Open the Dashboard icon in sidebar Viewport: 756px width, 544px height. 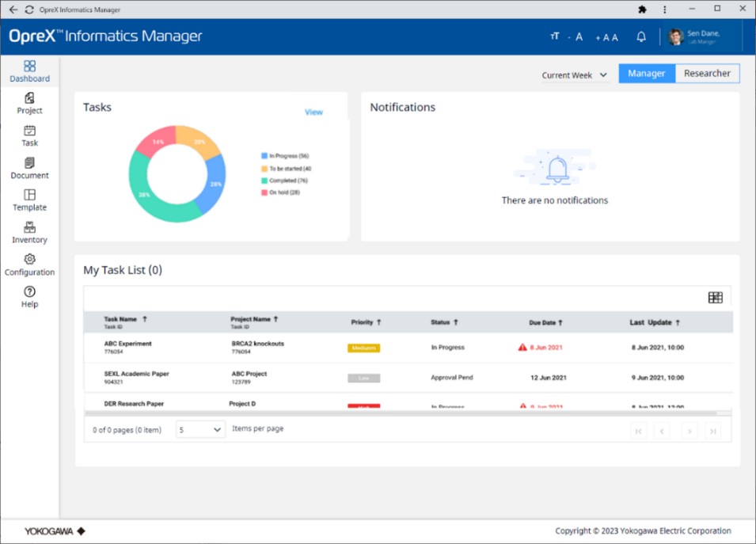[x=29, y=67]
